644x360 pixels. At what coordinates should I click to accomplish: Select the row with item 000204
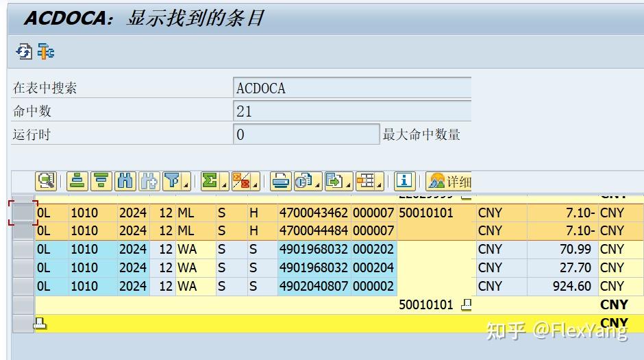pos(23,268)
